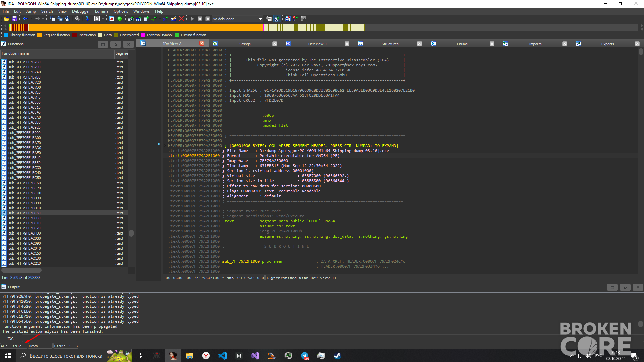Open forward-navigation history dropdown arrow

point(43,19)
